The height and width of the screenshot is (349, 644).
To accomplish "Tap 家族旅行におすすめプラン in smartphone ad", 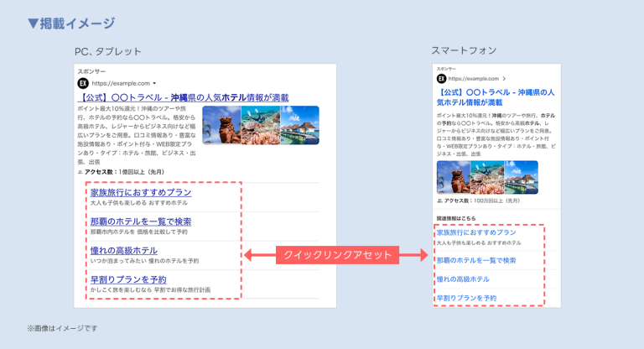I will point(475,232).
